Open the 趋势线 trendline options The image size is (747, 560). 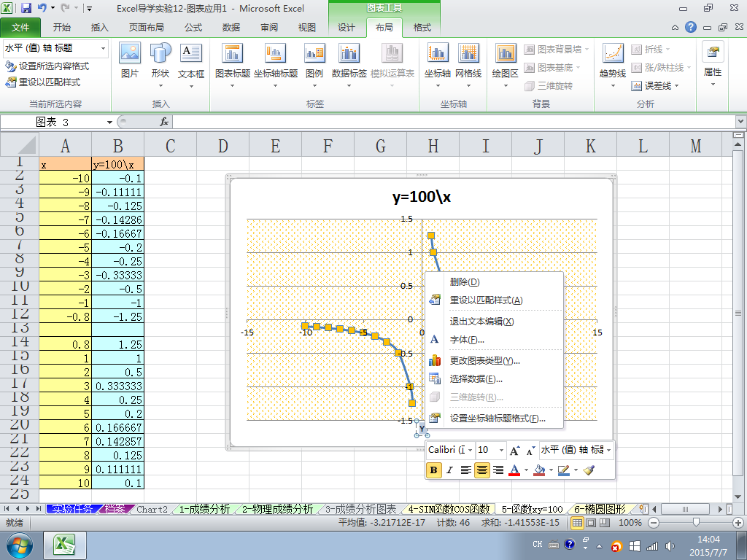click(613, 65)
